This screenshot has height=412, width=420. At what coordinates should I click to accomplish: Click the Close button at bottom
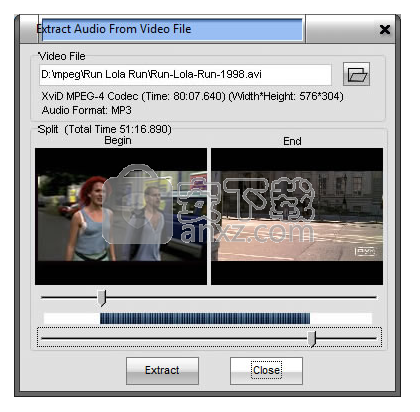266,371
